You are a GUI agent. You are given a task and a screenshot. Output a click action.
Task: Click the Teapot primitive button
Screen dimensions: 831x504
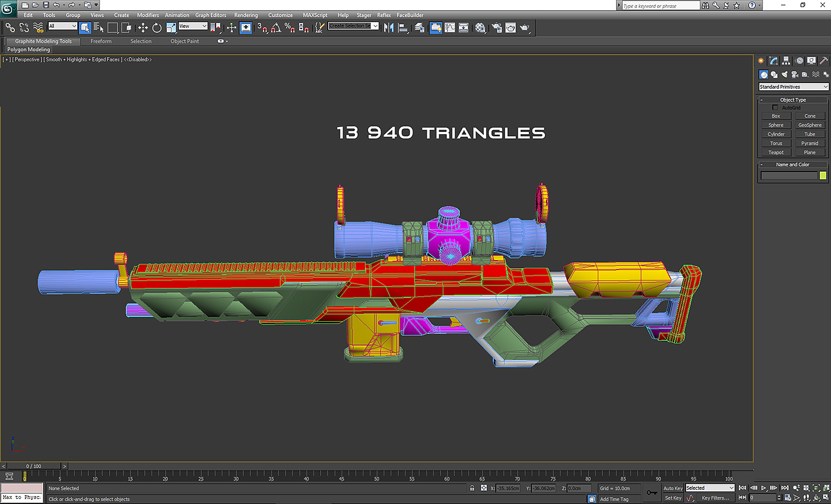776,153
